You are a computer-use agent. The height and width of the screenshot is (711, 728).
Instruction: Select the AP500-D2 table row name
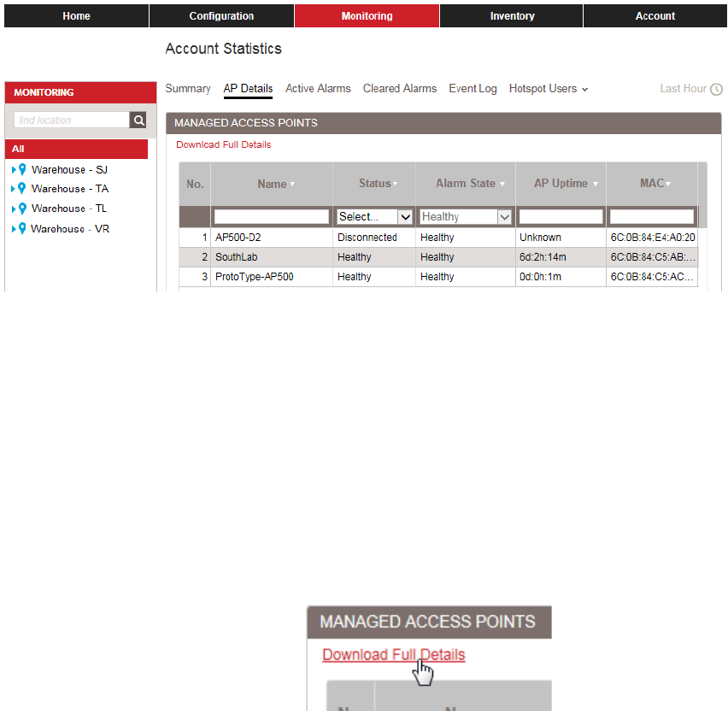pos(238,238)
